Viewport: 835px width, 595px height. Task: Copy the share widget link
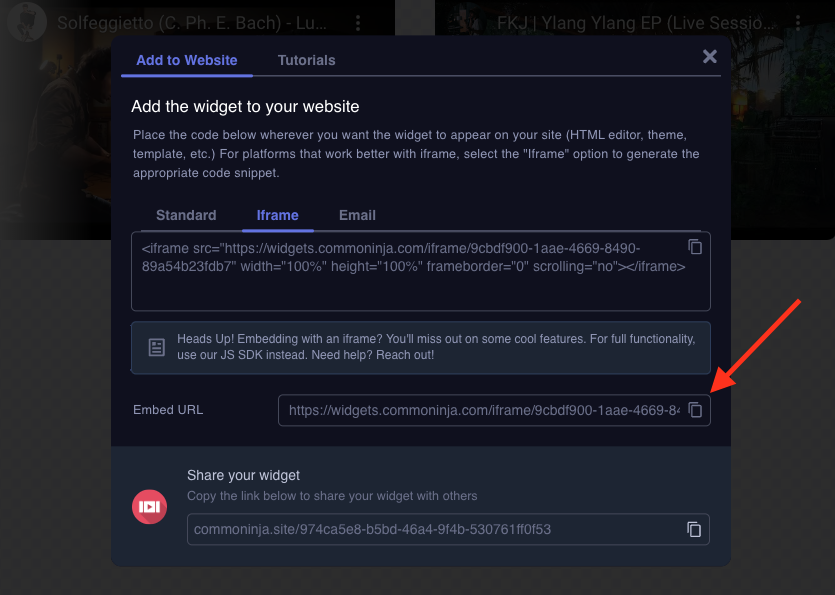[694, 529]
